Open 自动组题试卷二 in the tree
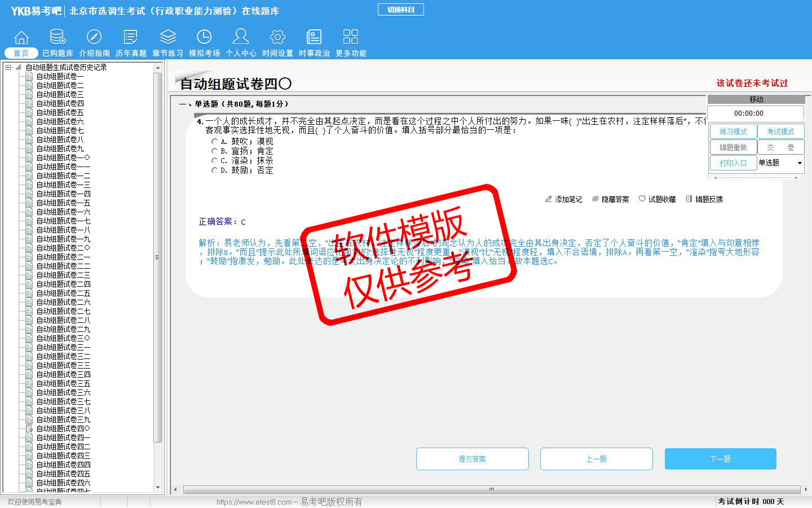The width and height of the screenshot is (812, 508). 60,85
